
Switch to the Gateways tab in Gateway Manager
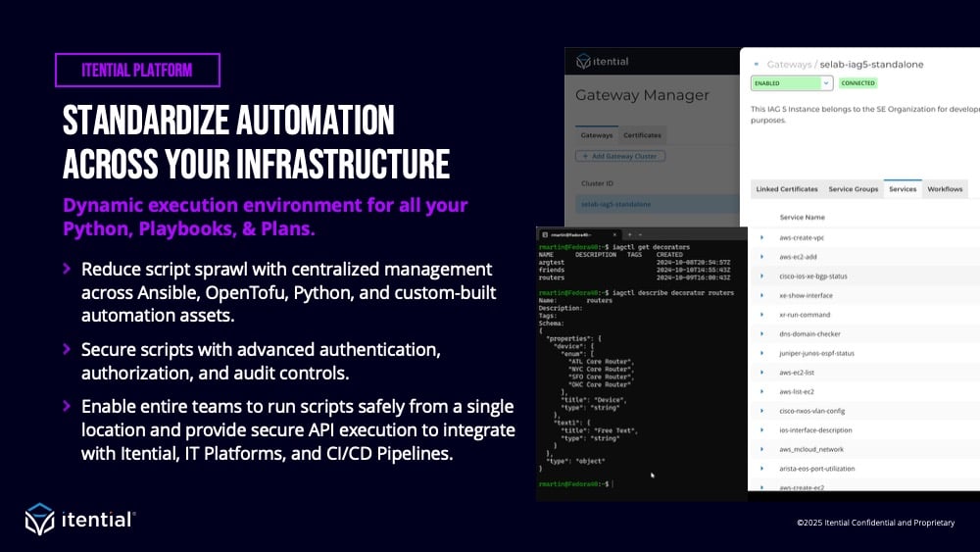click(596, 135)
